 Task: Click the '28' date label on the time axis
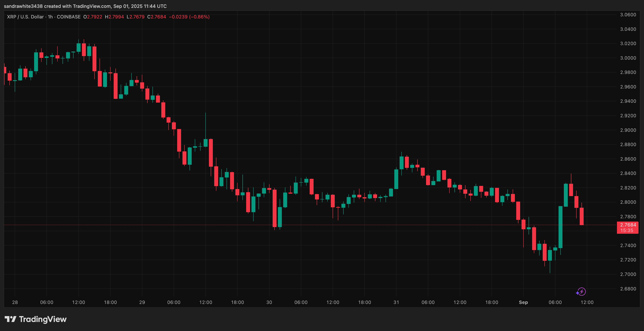coord(15,302)
